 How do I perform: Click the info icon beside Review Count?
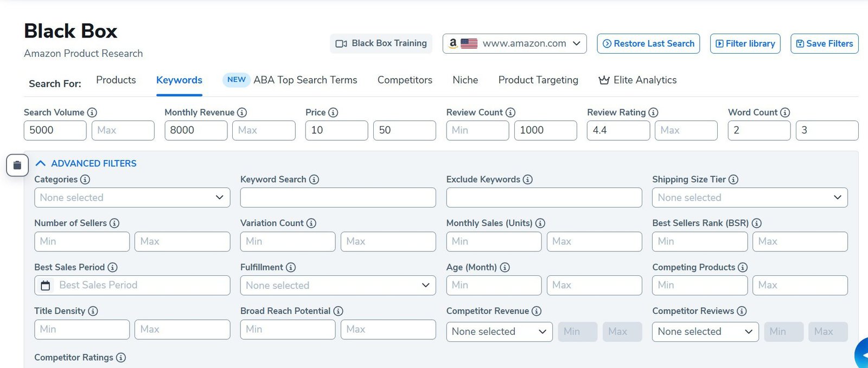click(510, 112)
